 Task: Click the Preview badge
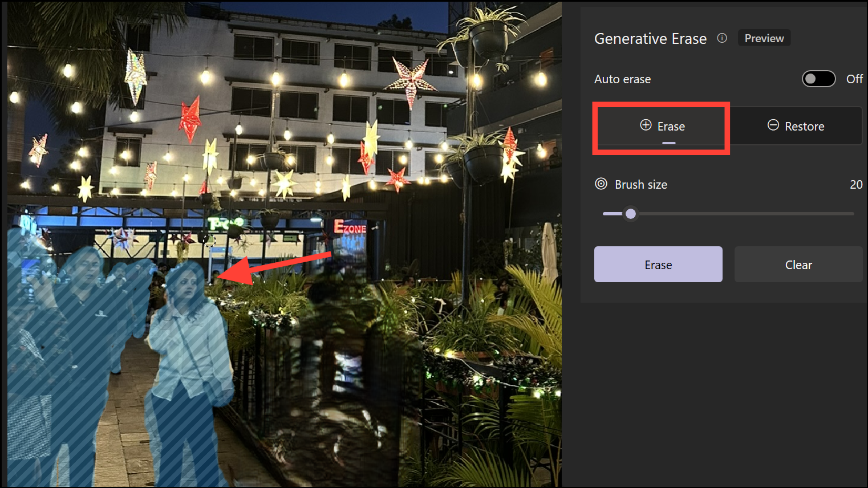click(x=764, y=38)
